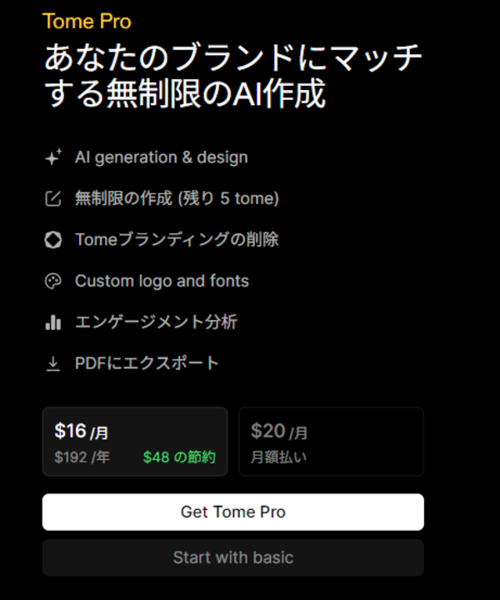
Task: Click the bar chart engagement analytics icon
Action: coord(53,322)
